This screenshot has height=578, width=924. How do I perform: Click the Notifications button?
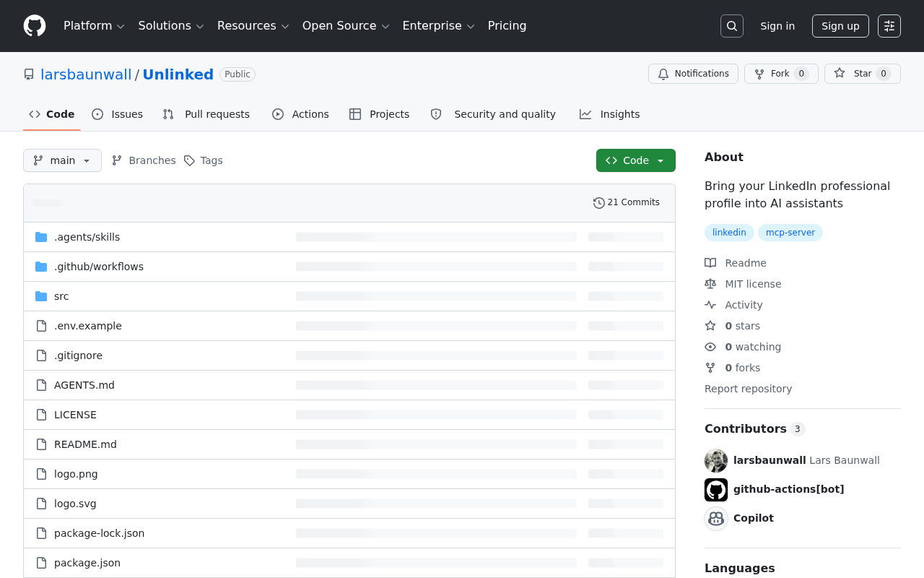tap(694, 74)
